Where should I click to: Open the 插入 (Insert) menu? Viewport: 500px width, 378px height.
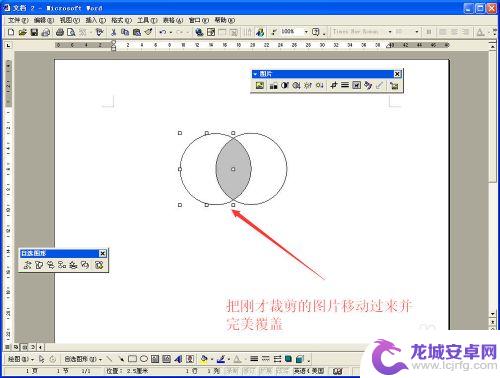(x=95, y=20)
